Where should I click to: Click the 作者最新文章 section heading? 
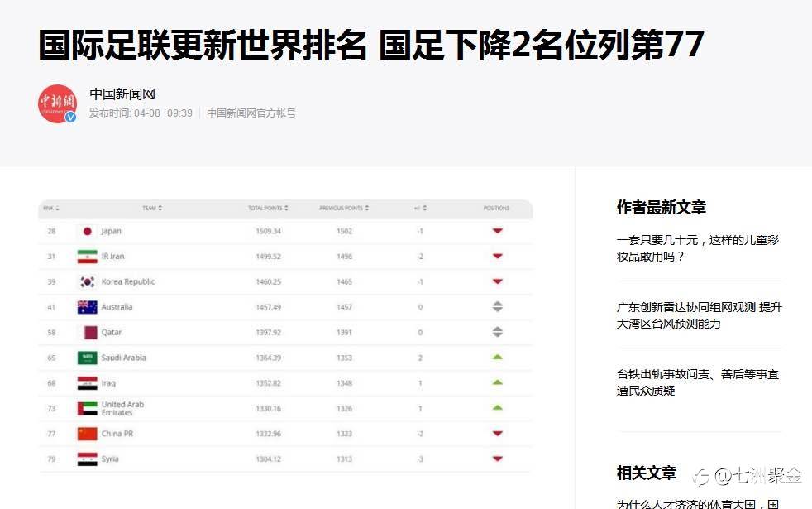pyautogui.click(x=662, y=208)
